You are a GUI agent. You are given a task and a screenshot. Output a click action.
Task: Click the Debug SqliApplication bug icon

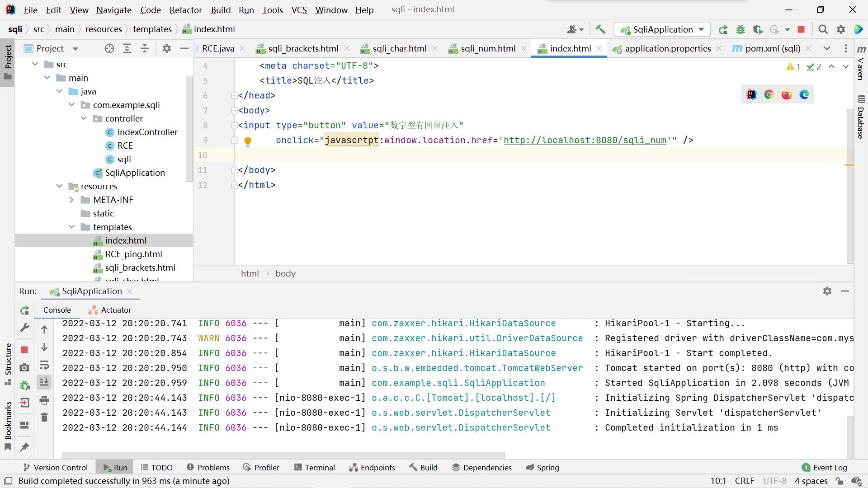(741, 29)
